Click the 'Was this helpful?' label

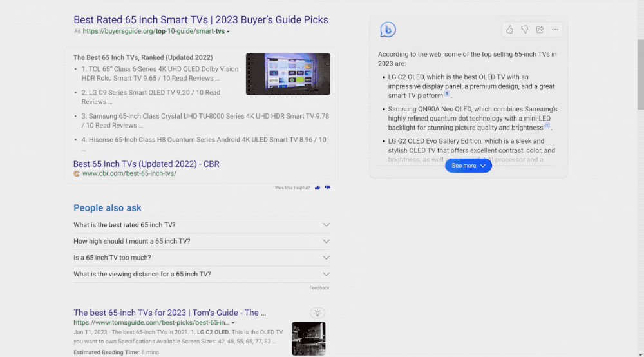(x=292, y=188)
